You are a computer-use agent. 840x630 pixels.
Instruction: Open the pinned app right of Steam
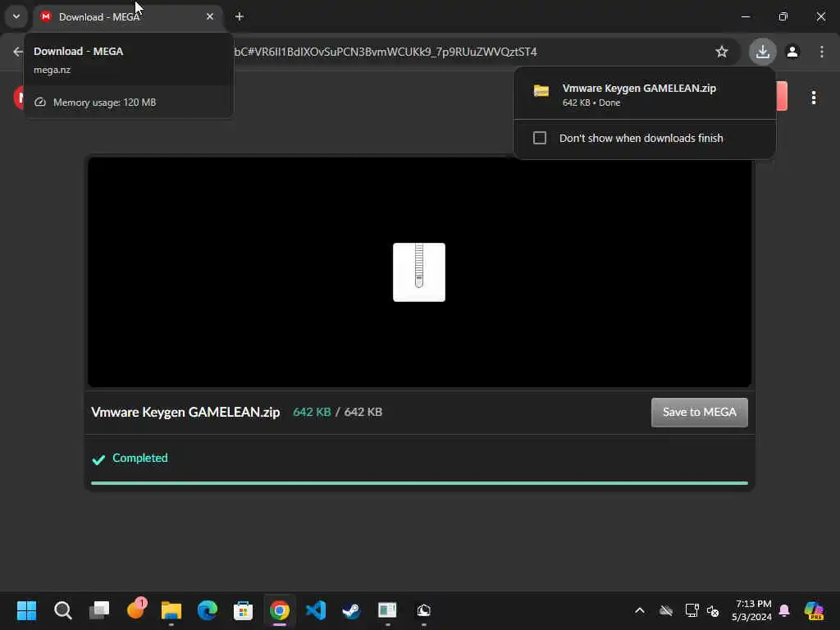387,610
